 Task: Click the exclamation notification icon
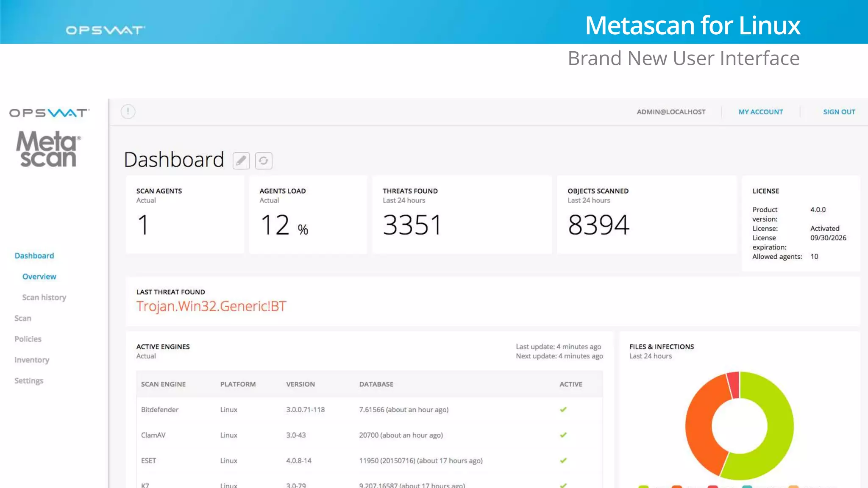click(x=128, y=111)
